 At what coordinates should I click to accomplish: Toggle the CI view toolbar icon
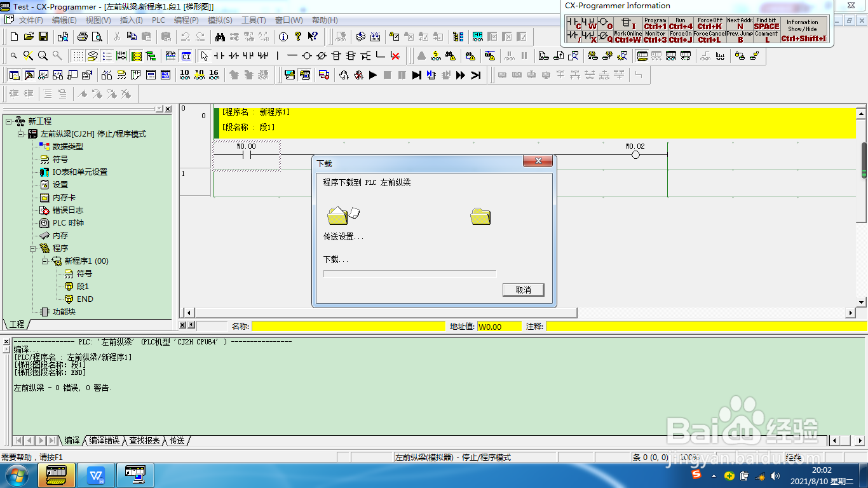(x=185, y=56)
